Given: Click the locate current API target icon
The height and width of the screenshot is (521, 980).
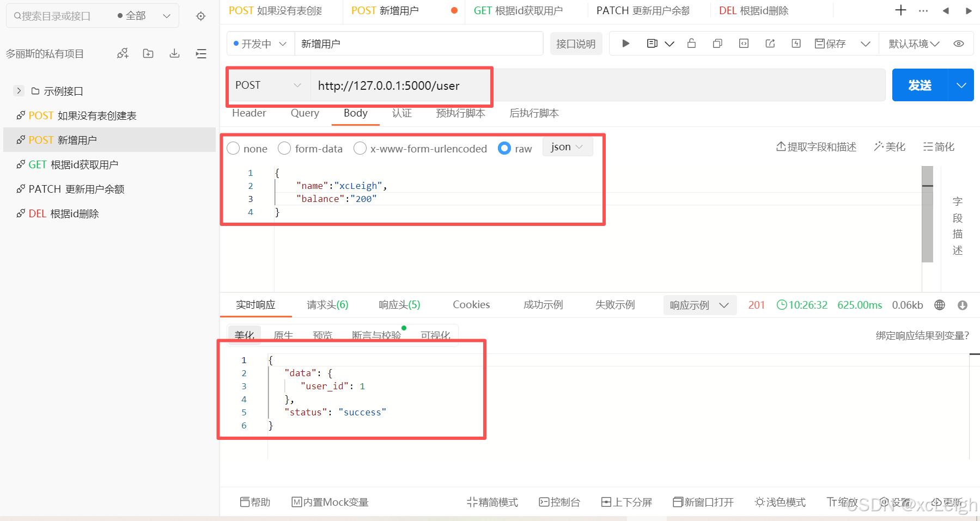Looking at the screenshot, I should (x=201, y=16).
